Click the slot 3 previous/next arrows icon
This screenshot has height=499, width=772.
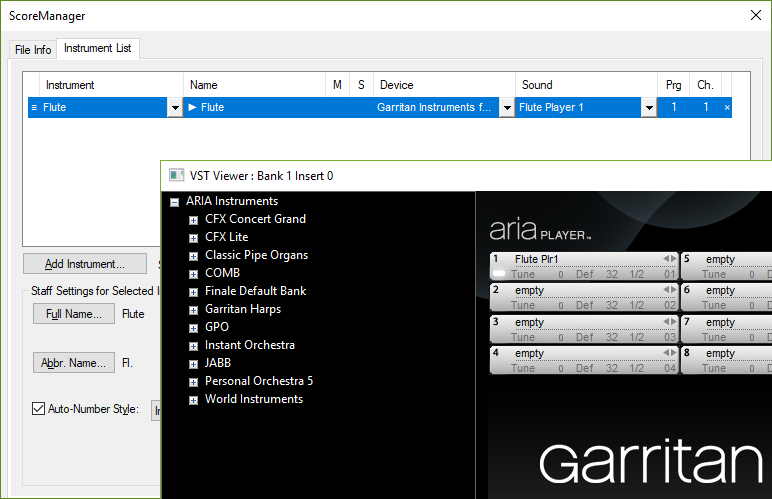[x=670, y=321]
